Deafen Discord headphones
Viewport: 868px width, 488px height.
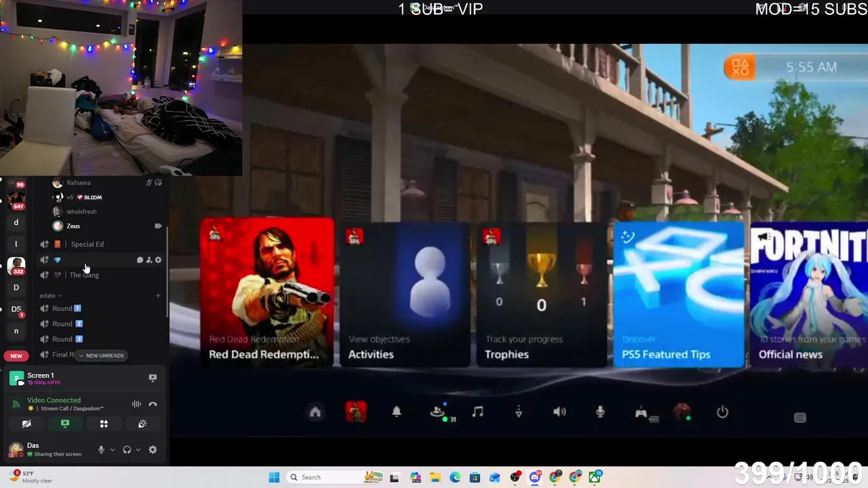pos(127,449)
